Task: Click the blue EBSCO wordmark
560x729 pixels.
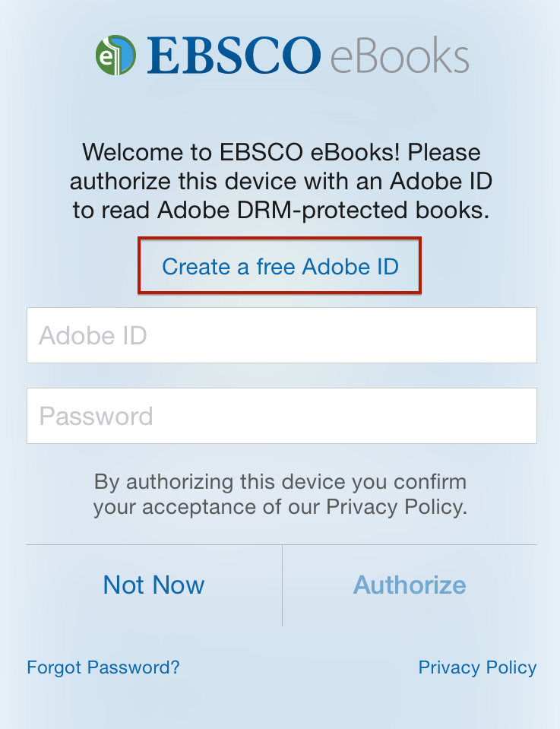Action: [234, 55]
